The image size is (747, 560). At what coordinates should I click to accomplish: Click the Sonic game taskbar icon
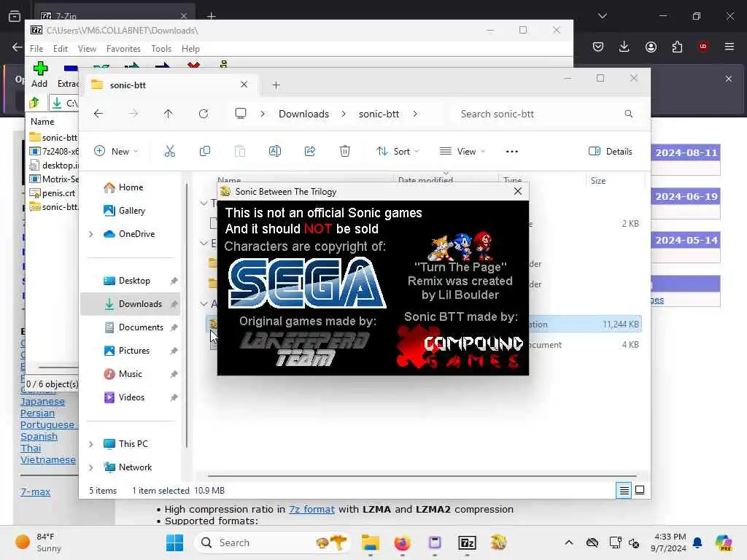point(499,542)
